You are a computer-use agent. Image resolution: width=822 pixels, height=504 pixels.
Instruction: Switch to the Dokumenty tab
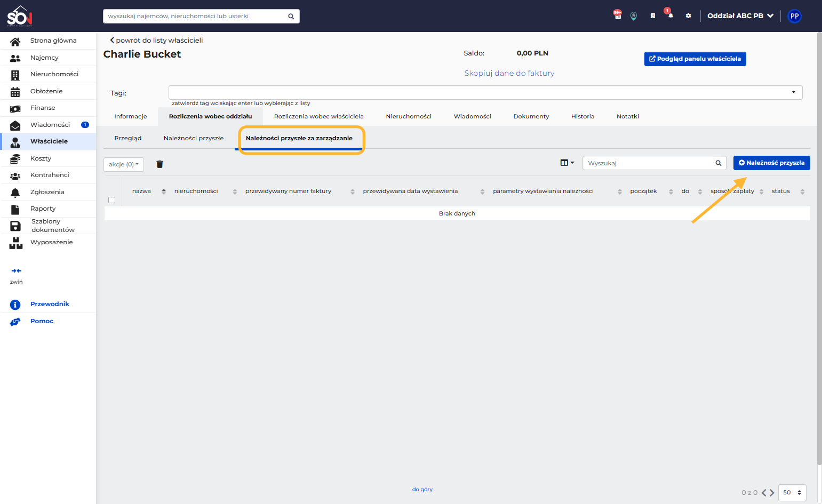tap(531, 116)
